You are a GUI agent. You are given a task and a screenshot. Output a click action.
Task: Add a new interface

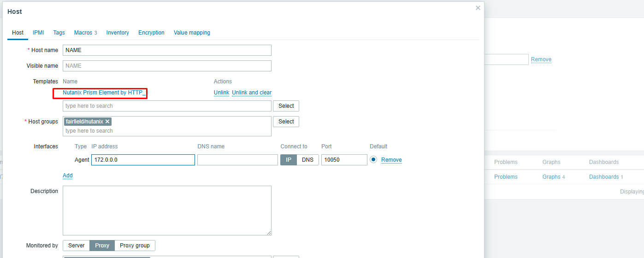67,176
